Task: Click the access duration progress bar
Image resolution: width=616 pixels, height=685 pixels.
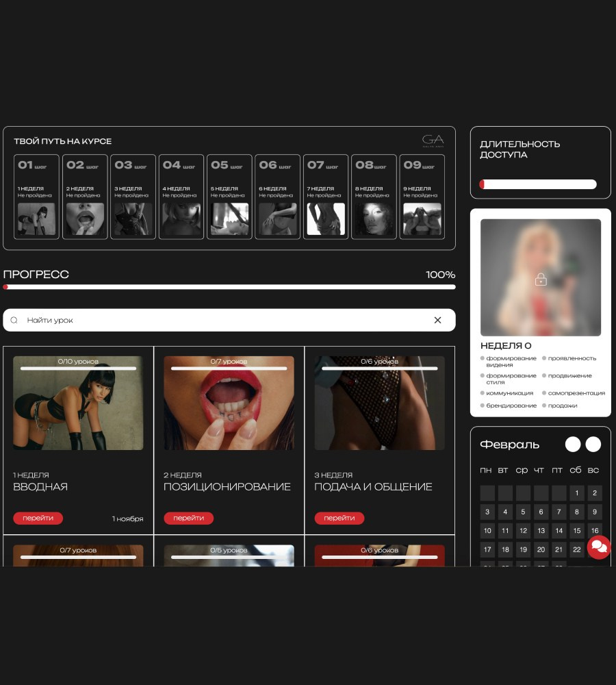Action: [x=538, y=184]
